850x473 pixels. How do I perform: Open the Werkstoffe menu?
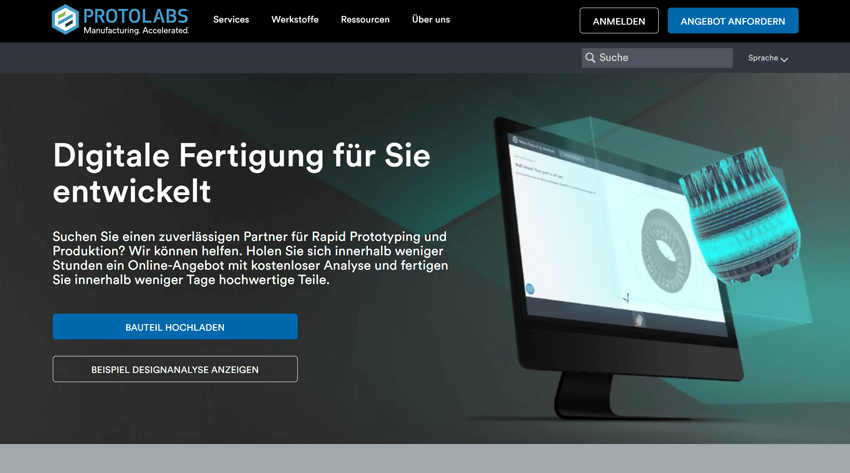point(295,20)
